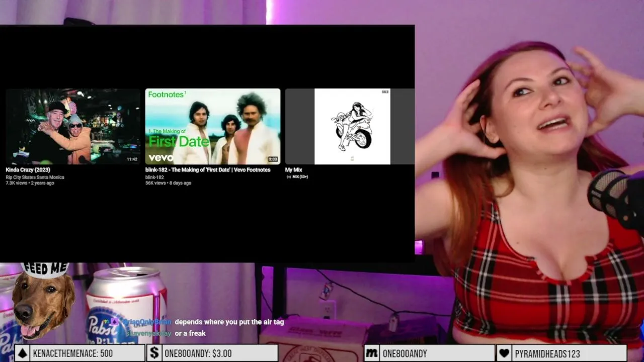Click the 'KENACETHEMENACE: 500' label
The image size is (644, 362).
[x=73, y=353]
